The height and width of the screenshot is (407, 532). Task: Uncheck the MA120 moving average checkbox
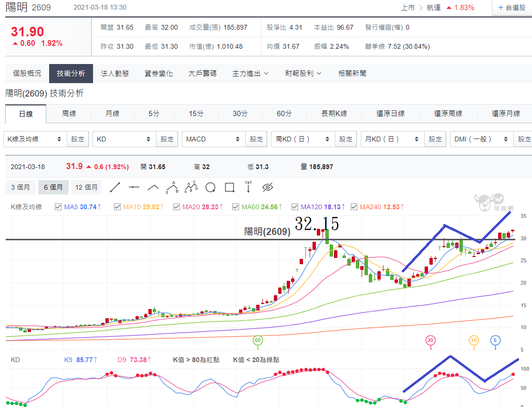coord(295,207)
